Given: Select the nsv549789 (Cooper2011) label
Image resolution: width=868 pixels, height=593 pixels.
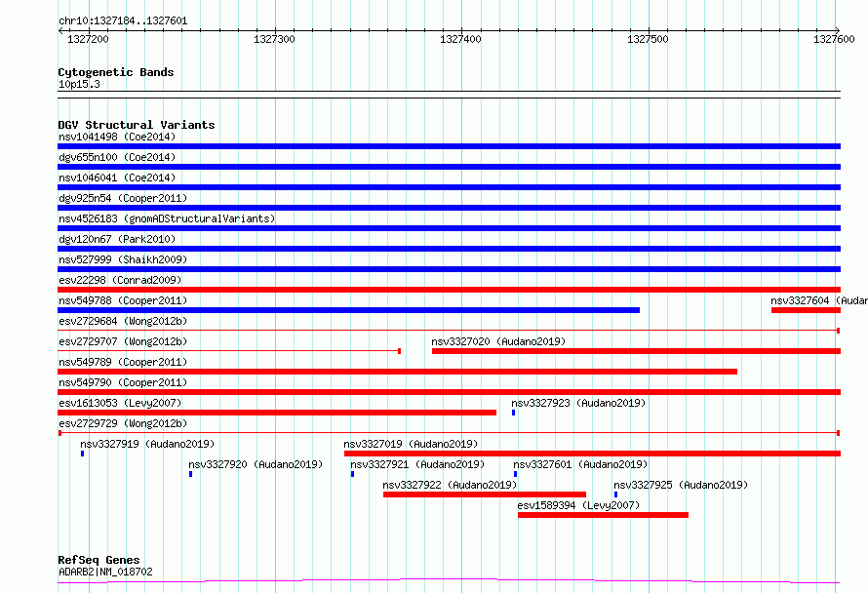Looking at the screenshot, I should [123, 362].
